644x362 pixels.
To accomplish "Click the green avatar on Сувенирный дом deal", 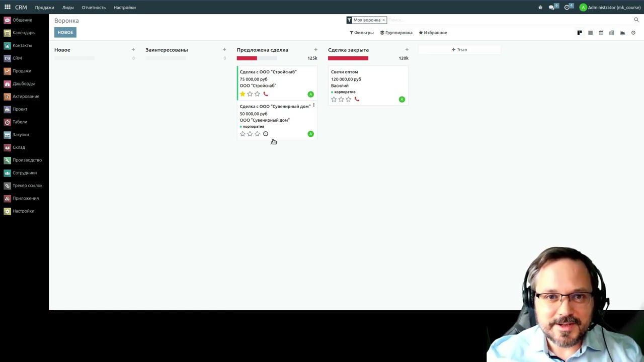I will (310, 134).
